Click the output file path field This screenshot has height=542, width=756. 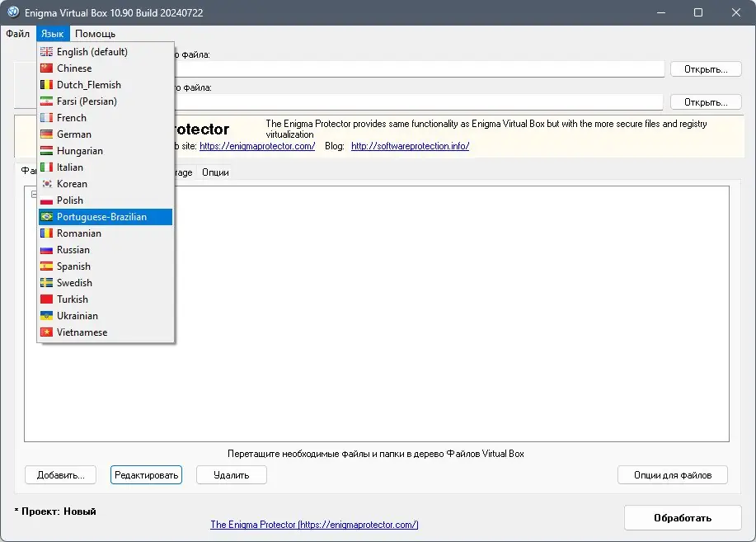point(419,101)
